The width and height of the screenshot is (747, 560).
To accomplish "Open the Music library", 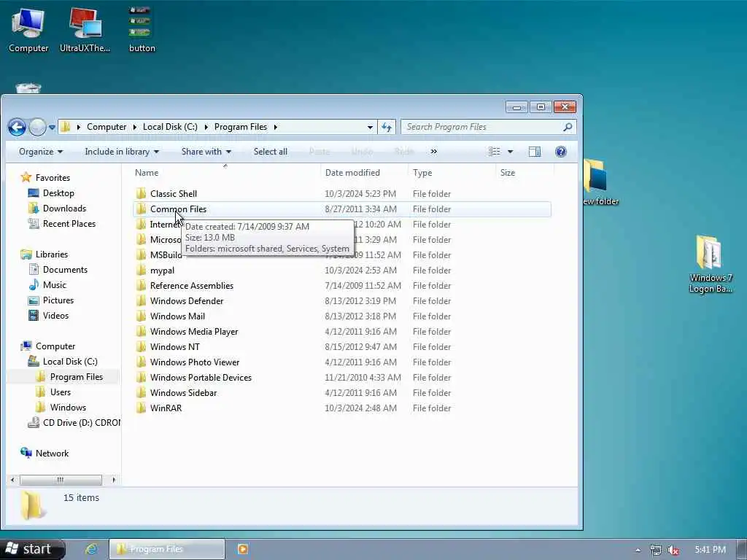I will click(x=54, y=285).
